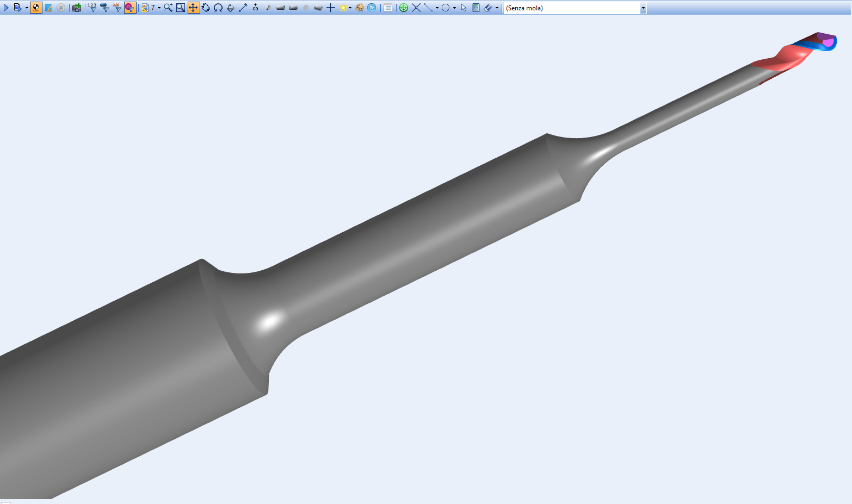Expand the circle tool dropdown arrow
The width and height of the screenshot is (852, 504).
[454, 8]
